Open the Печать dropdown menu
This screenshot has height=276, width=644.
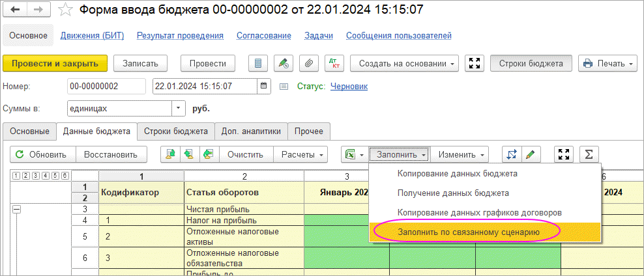click(607, 63)
